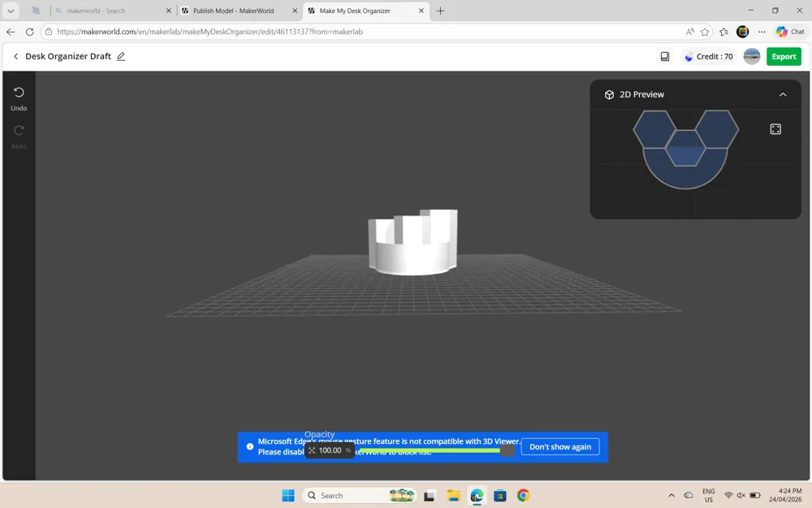
Task: Open a new browser tab
Action: tap(440, 11)
